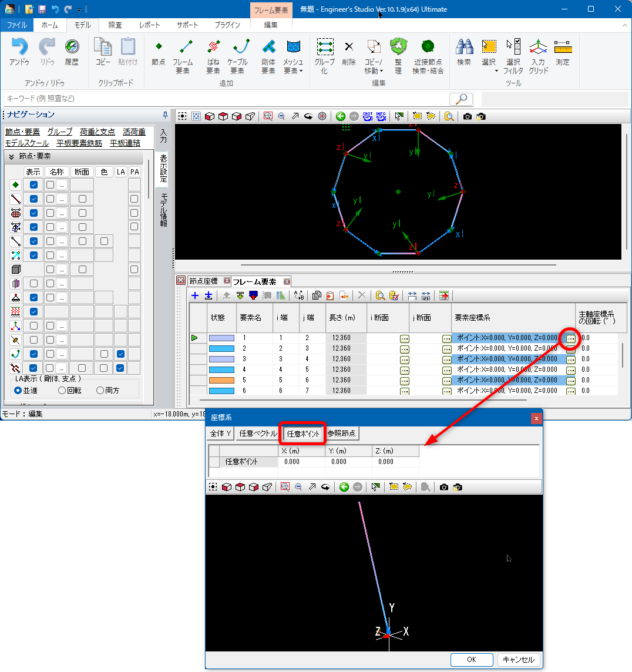Click キャンセル in 座標系 dialog

[x=519, y=660]
